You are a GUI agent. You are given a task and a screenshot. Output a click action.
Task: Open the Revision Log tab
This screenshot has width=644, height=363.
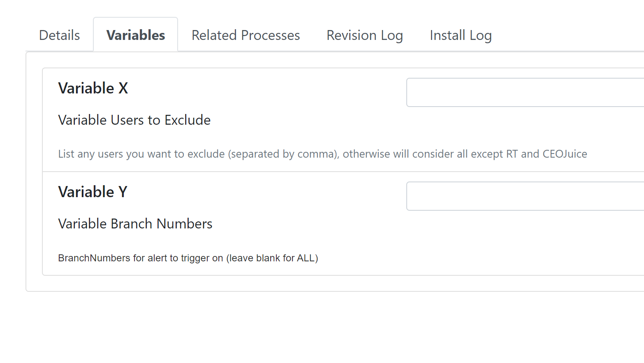coord(365,35)
